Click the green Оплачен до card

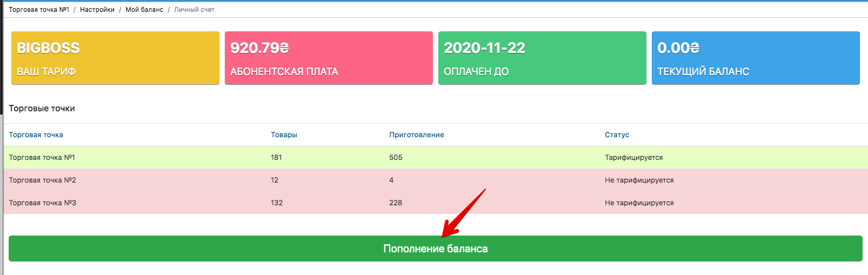coord(542,58)
